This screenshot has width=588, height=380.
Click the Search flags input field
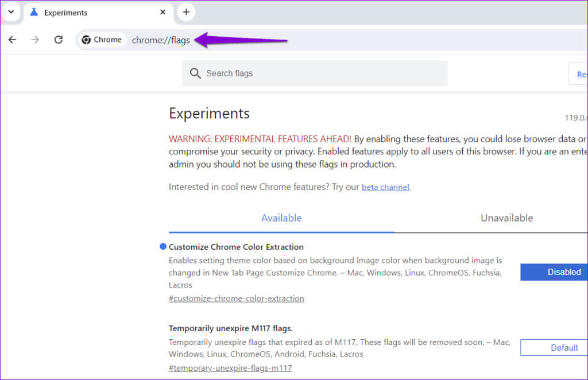315,73
